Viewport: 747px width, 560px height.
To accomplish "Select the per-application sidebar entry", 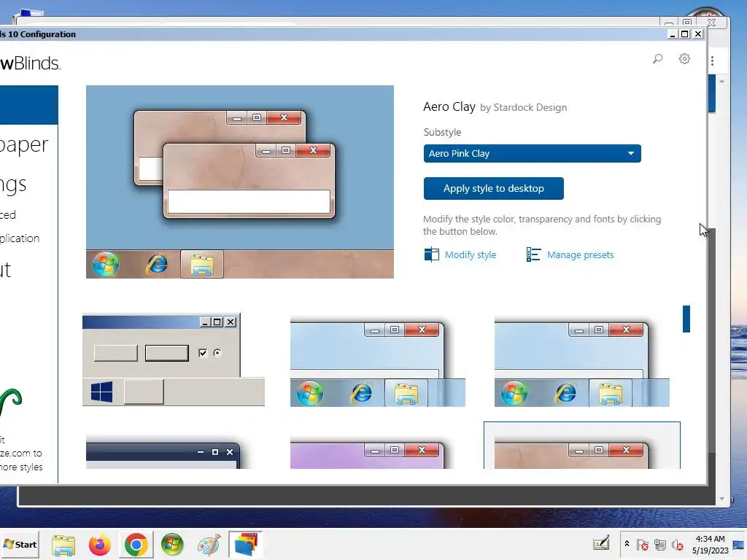I will tap(20, 238).
